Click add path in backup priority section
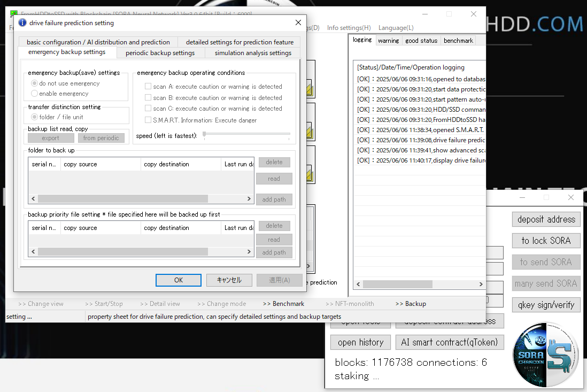Screen dimensions: 587x392 [x=274, y=252]
